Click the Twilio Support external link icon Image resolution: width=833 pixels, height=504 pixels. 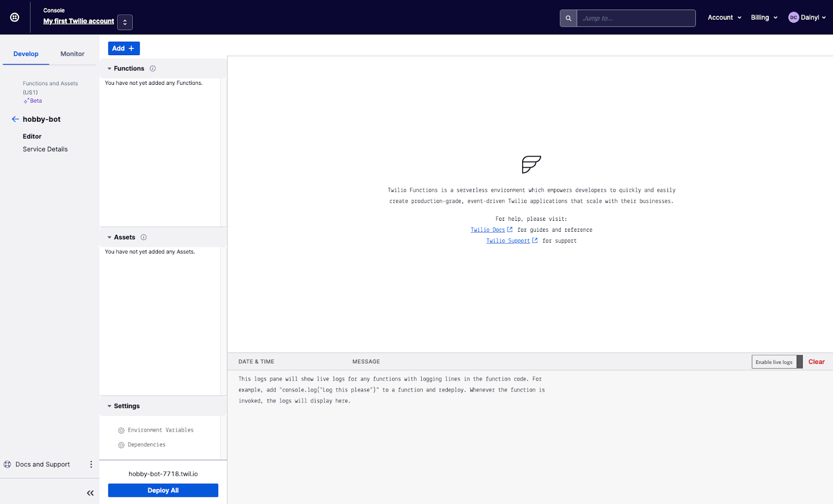click(x=535, y=241)
